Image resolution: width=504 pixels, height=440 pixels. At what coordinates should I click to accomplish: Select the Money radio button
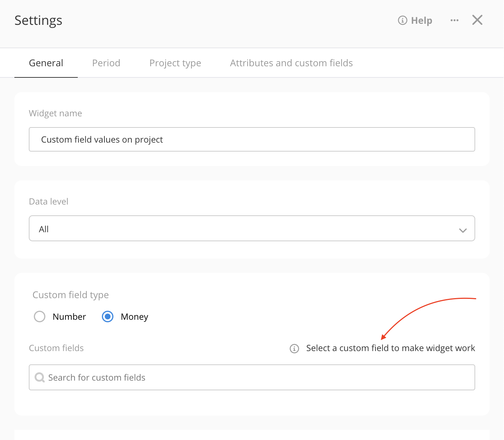108,316
